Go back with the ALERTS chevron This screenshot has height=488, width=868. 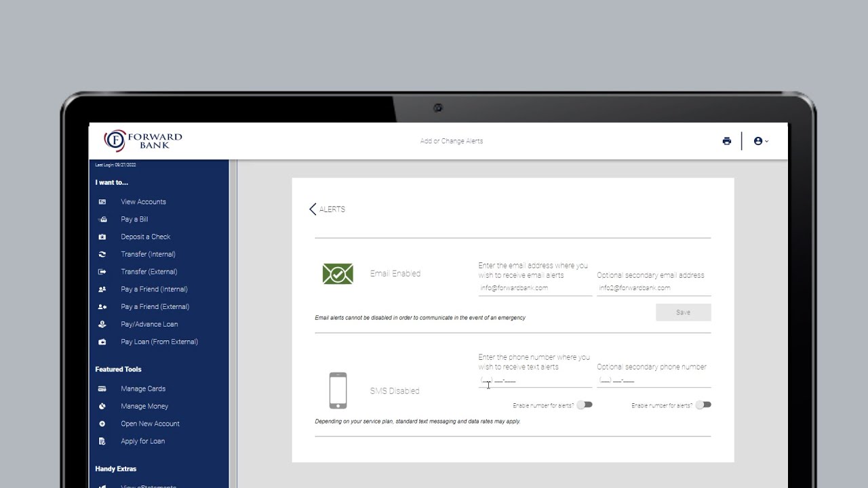(x=313, y=209)
